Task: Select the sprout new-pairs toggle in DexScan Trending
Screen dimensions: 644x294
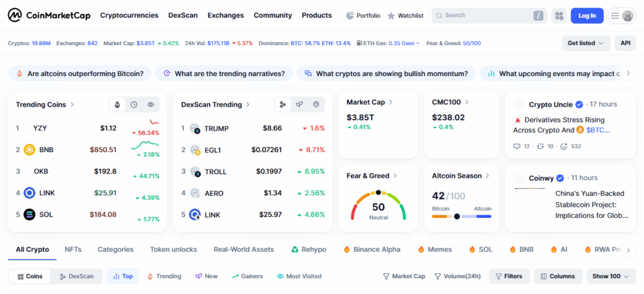Action: click(299, 104)
